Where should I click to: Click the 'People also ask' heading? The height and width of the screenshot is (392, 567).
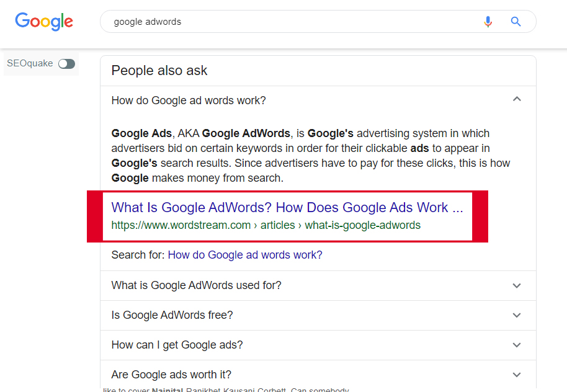tap(159, 71)
